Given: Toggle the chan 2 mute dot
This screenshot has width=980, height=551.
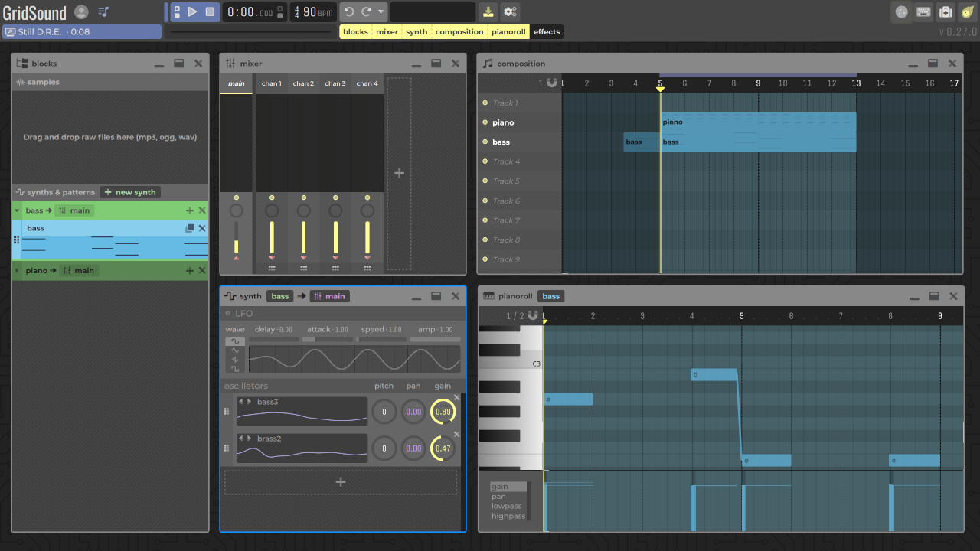Looking at the screenshot, I should 304,197.
